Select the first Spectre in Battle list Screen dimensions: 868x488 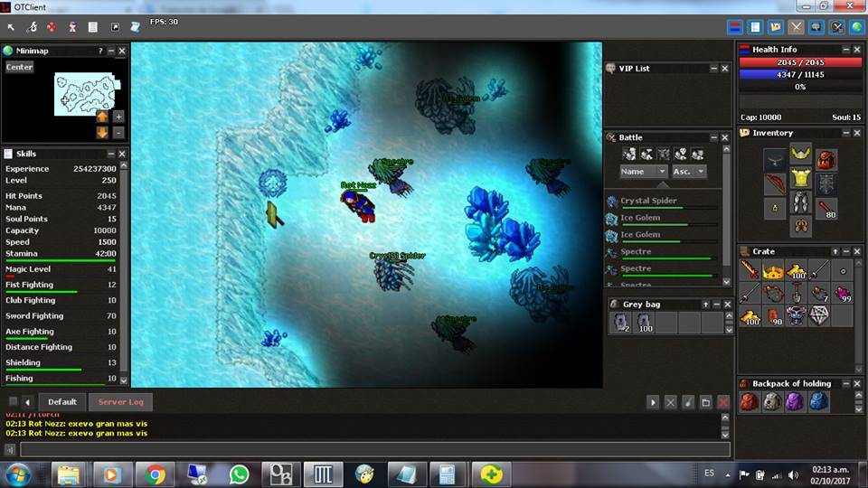pyautogui.click(x=663, y=252)
